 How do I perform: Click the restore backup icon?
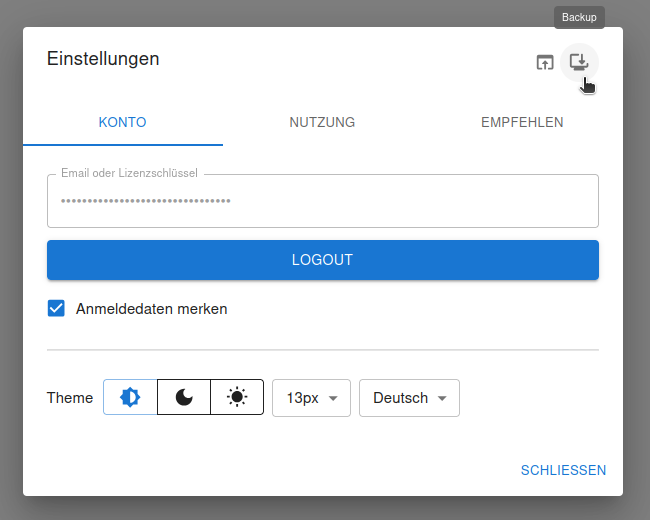click(x=544, y=62)
